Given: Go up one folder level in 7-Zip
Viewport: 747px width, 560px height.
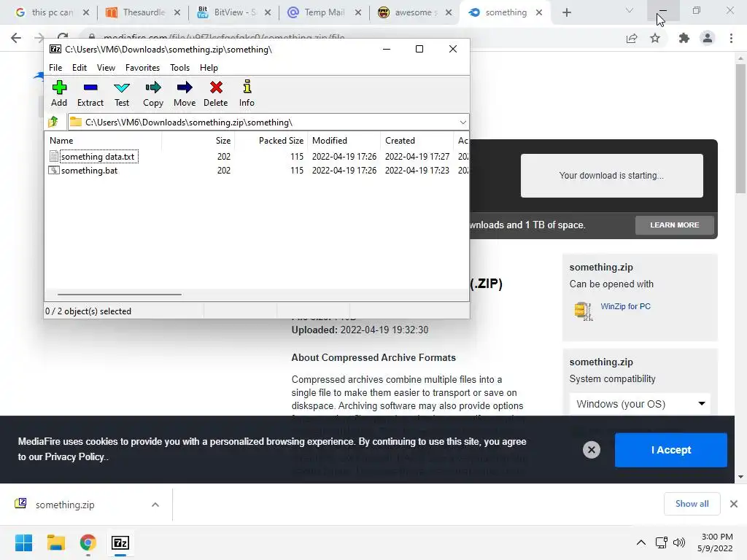Looking at the screenshot, I should tap(53, 122).
